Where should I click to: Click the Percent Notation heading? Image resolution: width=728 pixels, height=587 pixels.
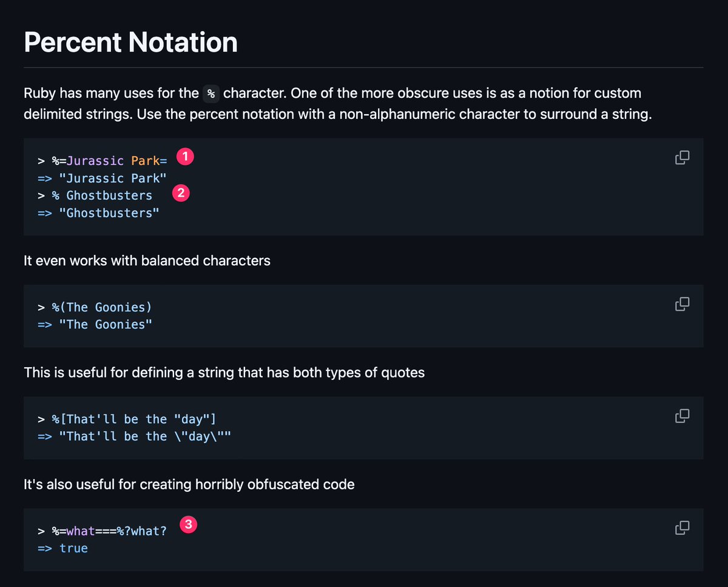[x=130, y=42]
